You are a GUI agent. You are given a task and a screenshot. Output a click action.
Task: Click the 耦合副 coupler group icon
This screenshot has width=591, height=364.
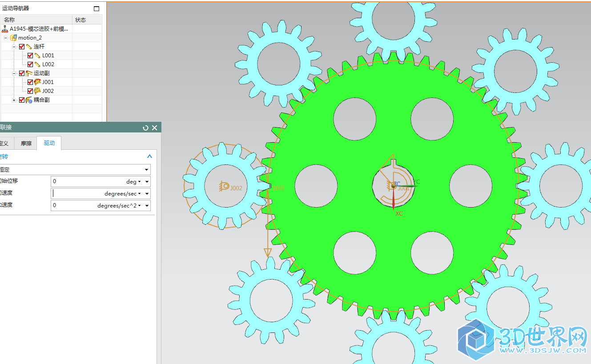click(29, 100)
